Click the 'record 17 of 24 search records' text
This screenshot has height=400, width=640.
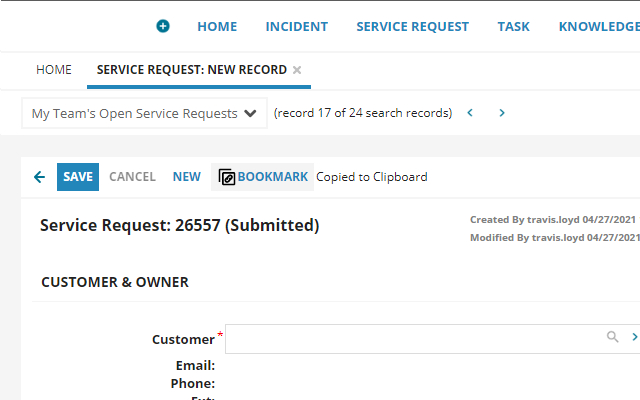click(x=363, y=113)
